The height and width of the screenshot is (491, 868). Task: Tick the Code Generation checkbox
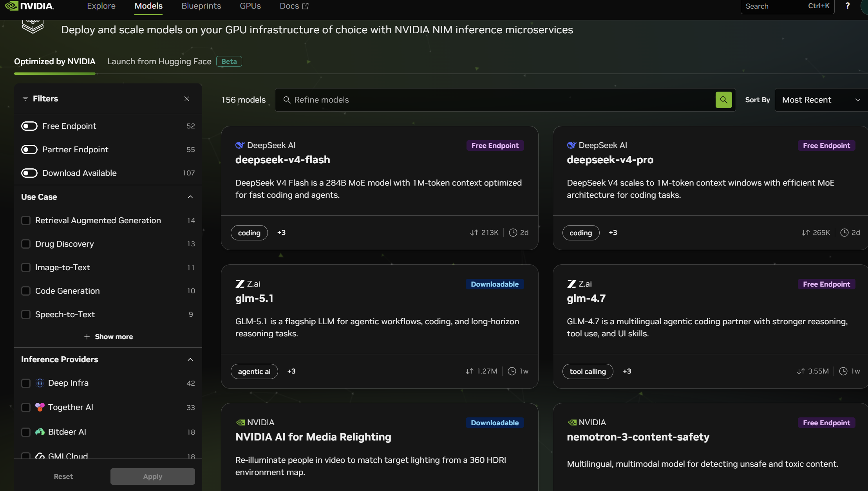pos(26,291)
